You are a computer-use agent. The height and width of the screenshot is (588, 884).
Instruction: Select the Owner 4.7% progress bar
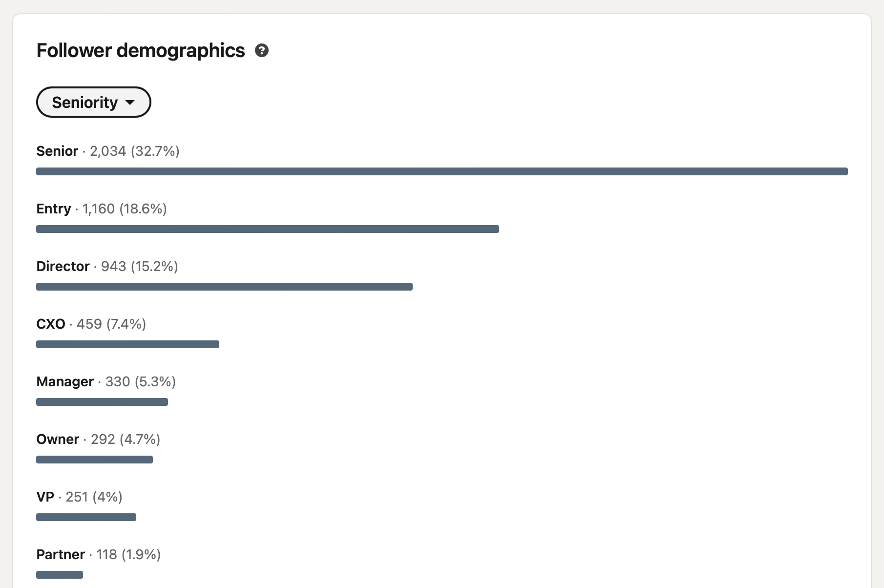(x=94, y=460)
